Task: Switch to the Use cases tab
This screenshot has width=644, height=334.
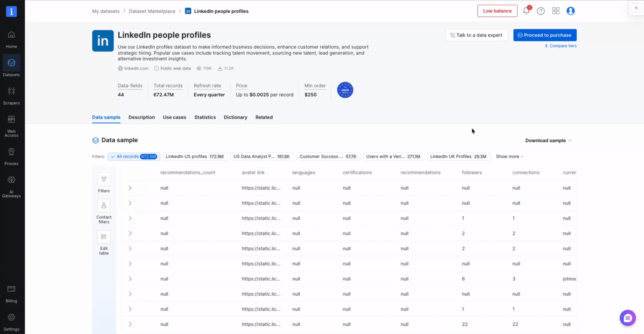Action: pos(174,117)
